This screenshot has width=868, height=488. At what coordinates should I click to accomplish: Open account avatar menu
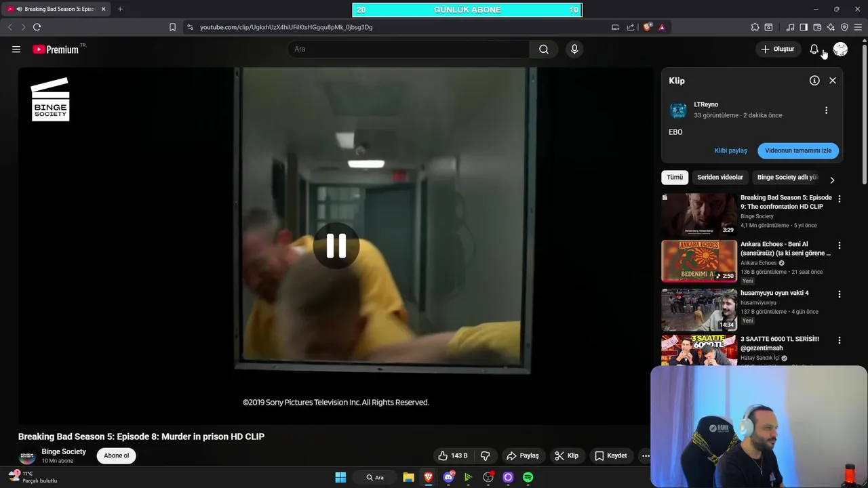[840, 49]
